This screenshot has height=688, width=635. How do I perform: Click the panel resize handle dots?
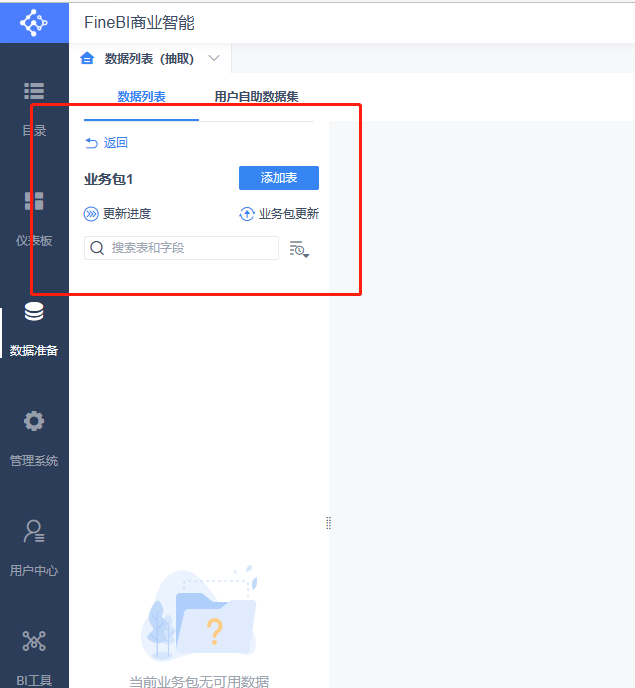click(x=328, y=523)
